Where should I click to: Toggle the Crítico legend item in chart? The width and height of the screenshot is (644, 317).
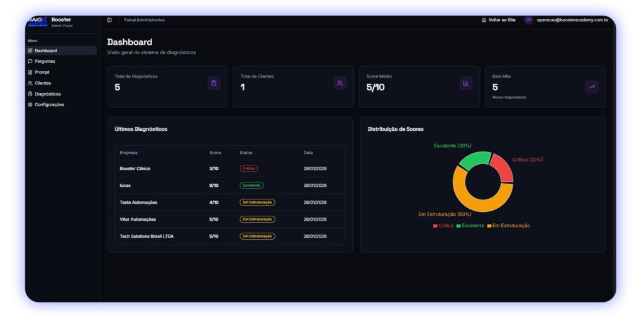pyautogui.click(x=443, y=225)
